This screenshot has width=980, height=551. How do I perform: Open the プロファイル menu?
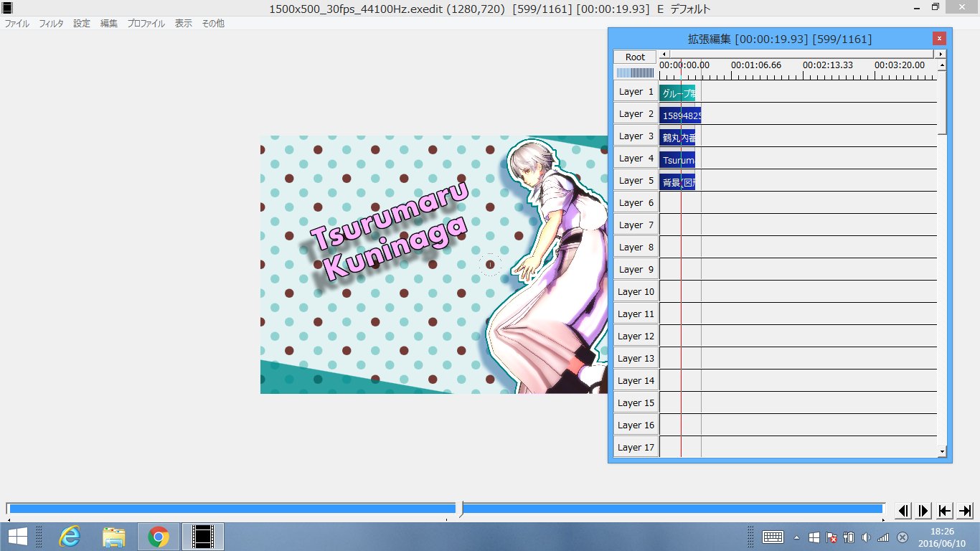[146, 24]
